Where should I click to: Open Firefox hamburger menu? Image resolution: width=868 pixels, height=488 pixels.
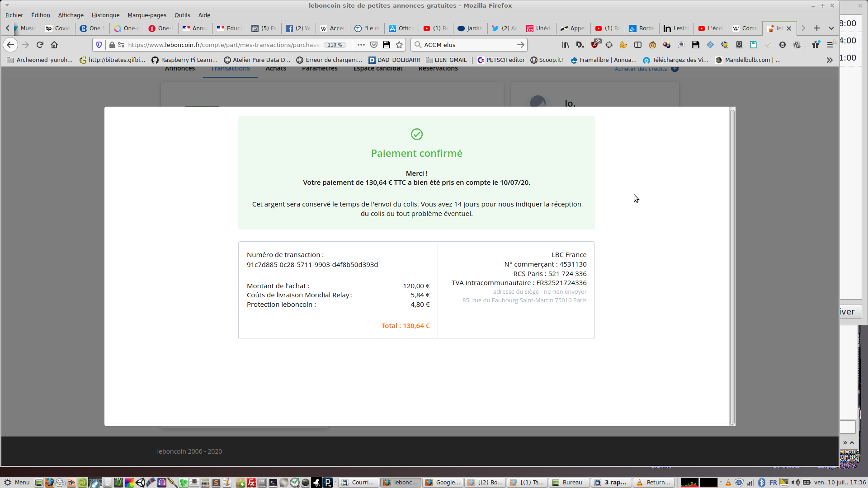830,45
